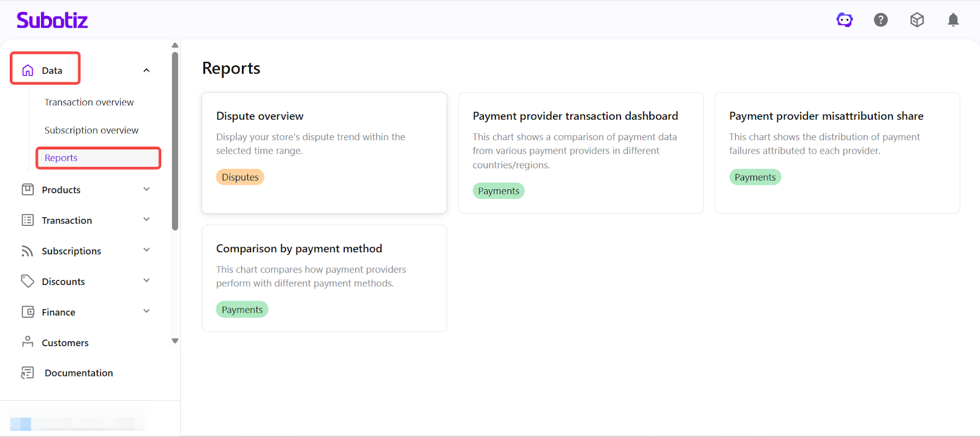The height and width of the screenshot is (437, 980).
Task: Open Transaction overview in sidebar
Action: 89,102
